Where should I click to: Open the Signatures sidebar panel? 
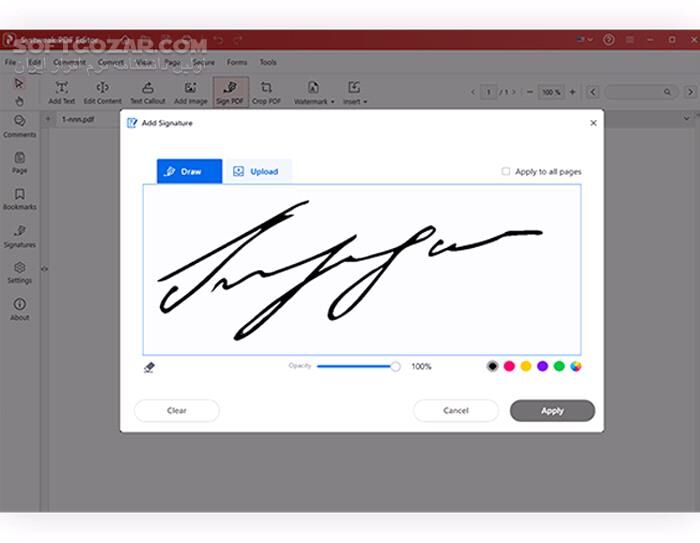coord(20,237)
